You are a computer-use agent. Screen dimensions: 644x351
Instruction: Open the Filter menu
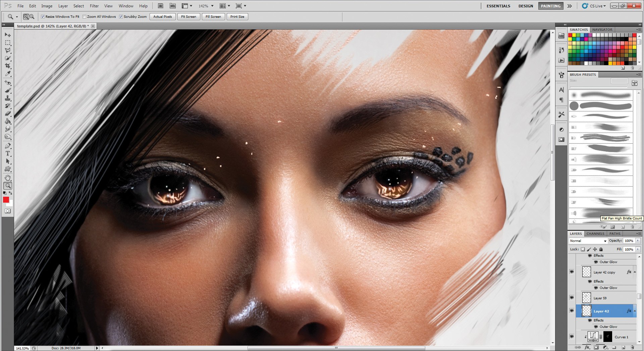coord(94,6)
